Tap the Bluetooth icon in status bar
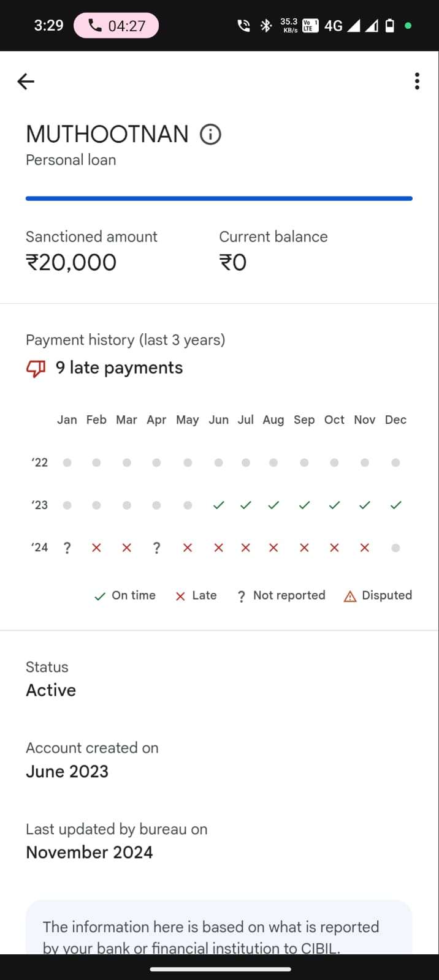Viewport: 439px width, 980px height. tap(266, 26)
